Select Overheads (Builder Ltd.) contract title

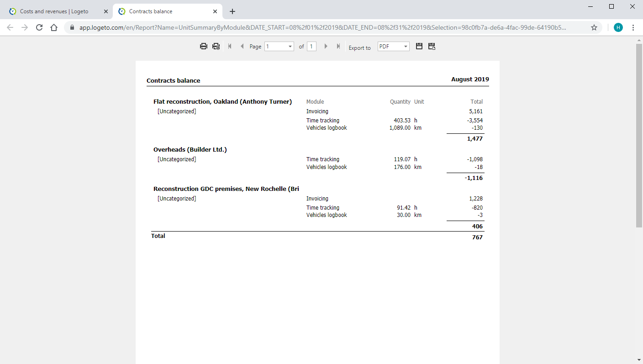(x=190, y=149)
